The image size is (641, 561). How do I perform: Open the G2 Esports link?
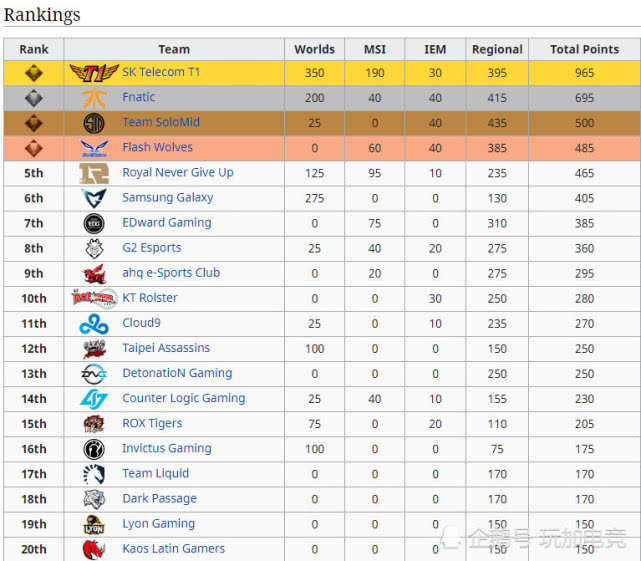152,248
